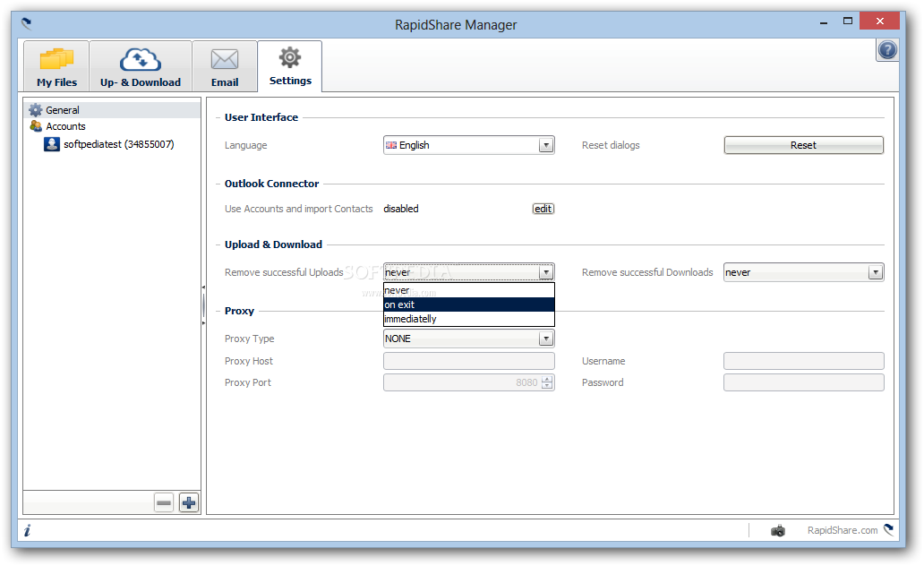
Task: Click the info 'i' icon in status bar
Action: [x=27, y=530]
